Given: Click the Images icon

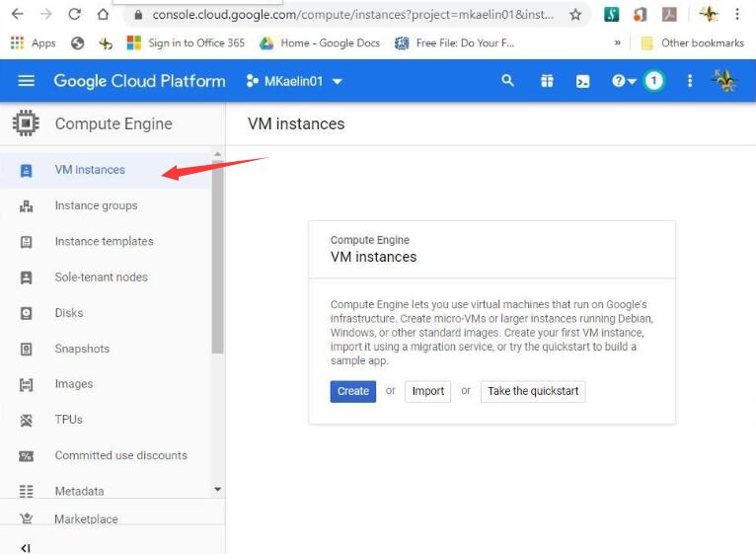Looking at the screenshot, I should click(x=26, y=384).
